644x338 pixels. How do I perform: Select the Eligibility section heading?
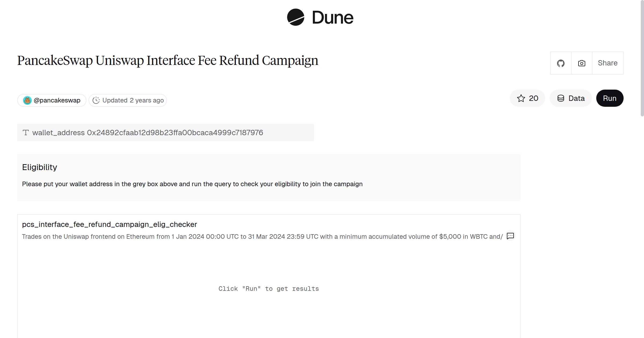[39, 167]
